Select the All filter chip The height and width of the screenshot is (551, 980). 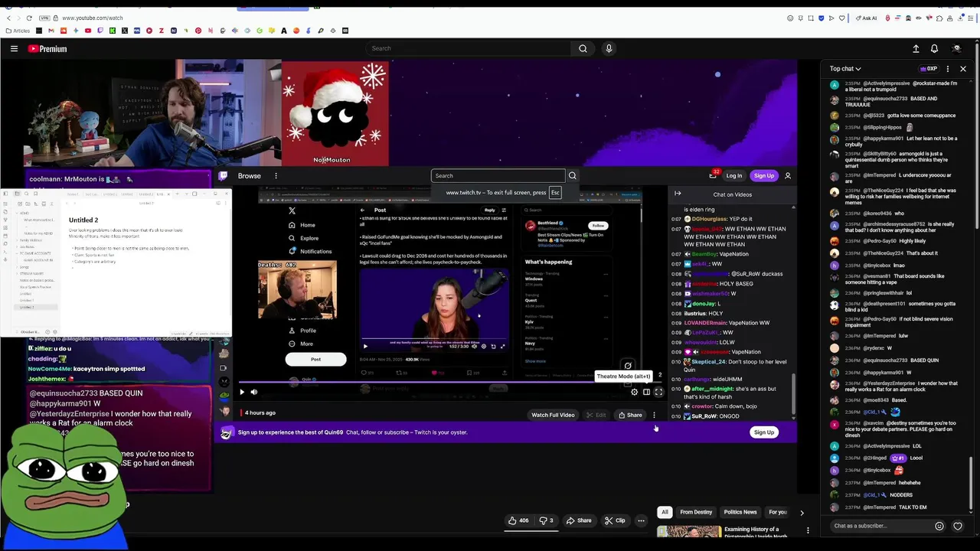coord(665,512)
